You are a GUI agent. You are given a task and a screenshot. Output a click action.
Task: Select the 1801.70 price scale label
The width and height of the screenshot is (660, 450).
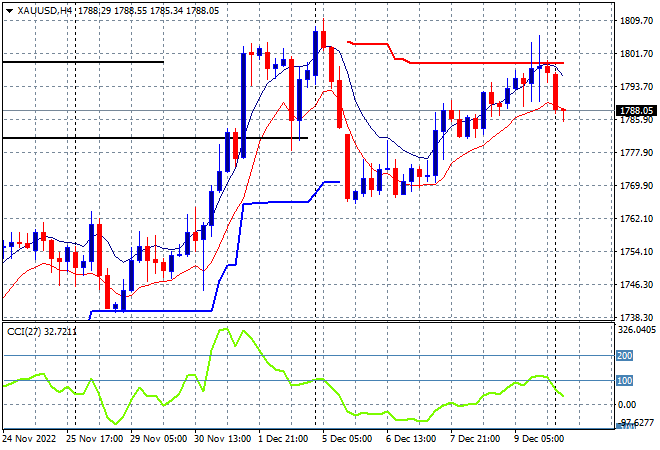coord(636,53)
